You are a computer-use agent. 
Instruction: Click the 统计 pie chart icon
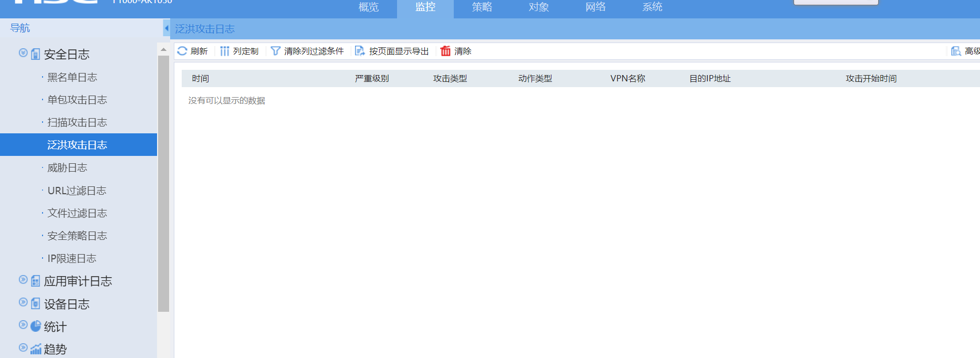pyautogui.click(x=36, y=326)
